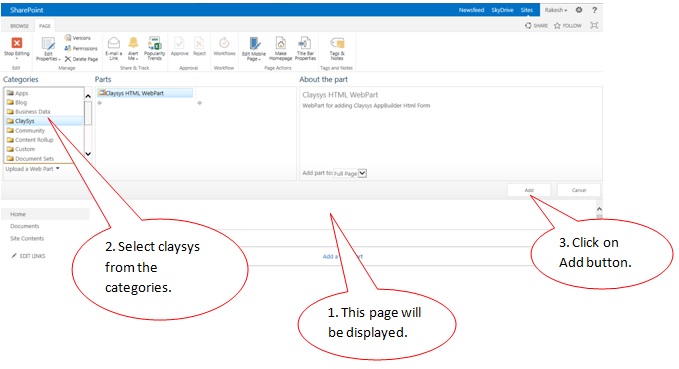
Task: Open the Newsfeed link
Action: tap(471, 10)
